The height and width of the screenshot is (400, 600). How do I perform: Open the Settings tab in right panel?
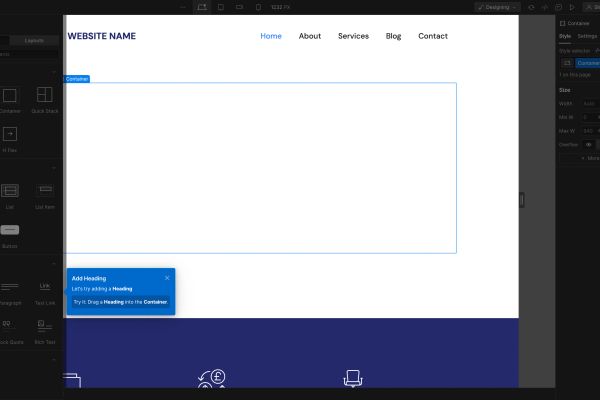pyautogui.click(x=587, y=36)
